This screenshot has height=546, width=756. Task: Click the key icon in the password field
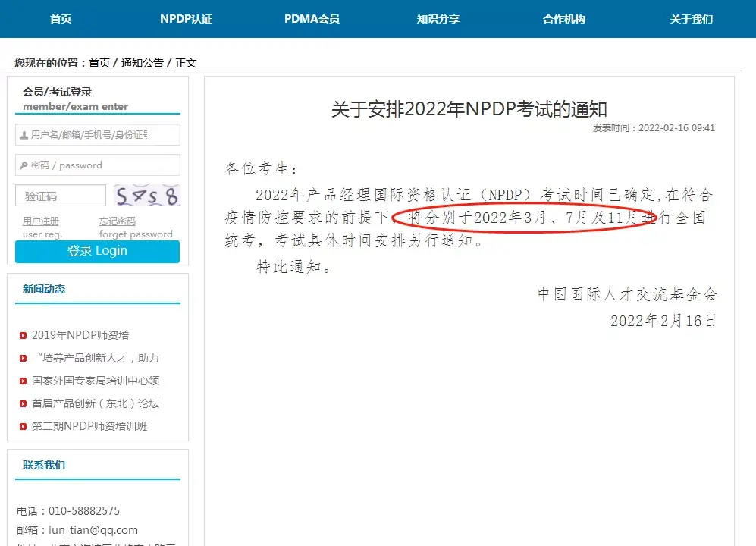tap(23, 165)
